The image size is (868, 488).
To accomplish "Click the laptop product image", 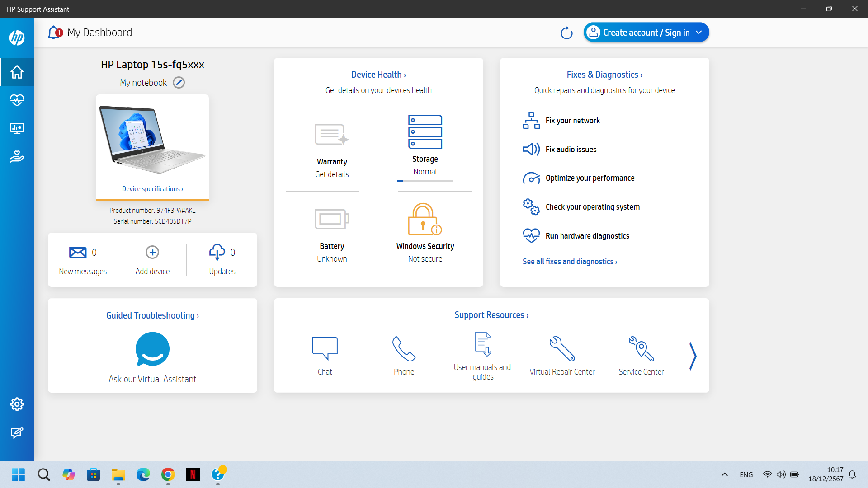I will tap(152, 139).
